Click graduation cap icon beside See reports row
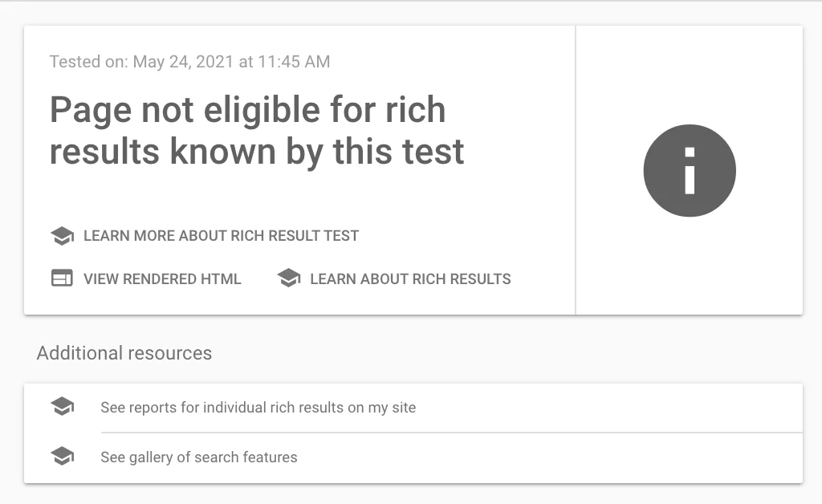Image resolution: width=822 pixels, height=504 pixels. 62,407
